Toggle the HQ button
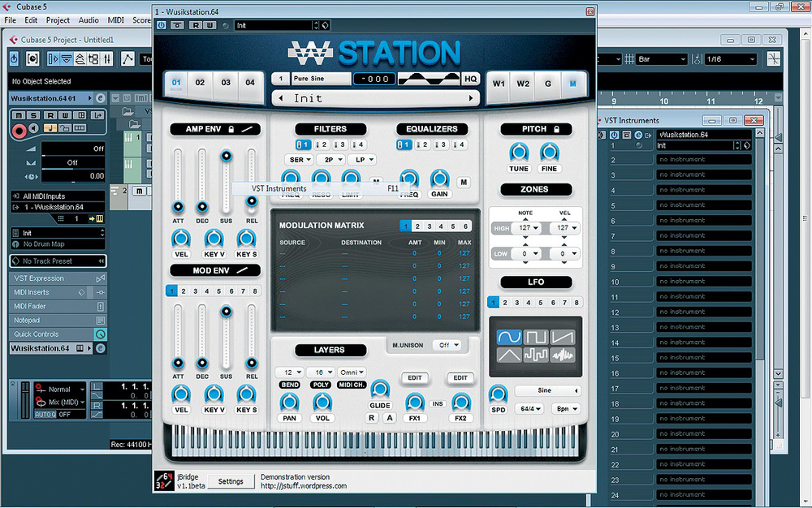The height and width of the screenshot is (508, 812). click(x=470, y=79)
